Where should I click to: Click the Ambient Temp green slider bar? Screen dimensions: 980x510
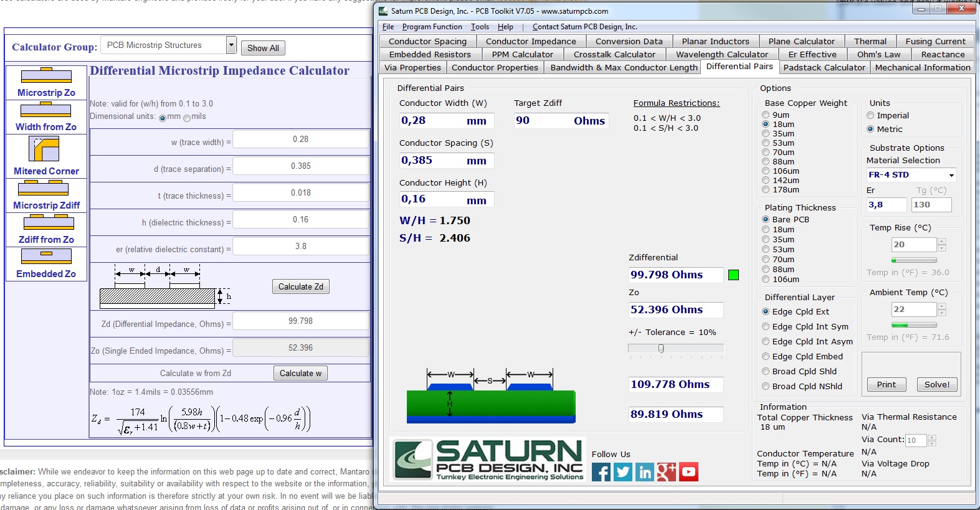(914, 324)
